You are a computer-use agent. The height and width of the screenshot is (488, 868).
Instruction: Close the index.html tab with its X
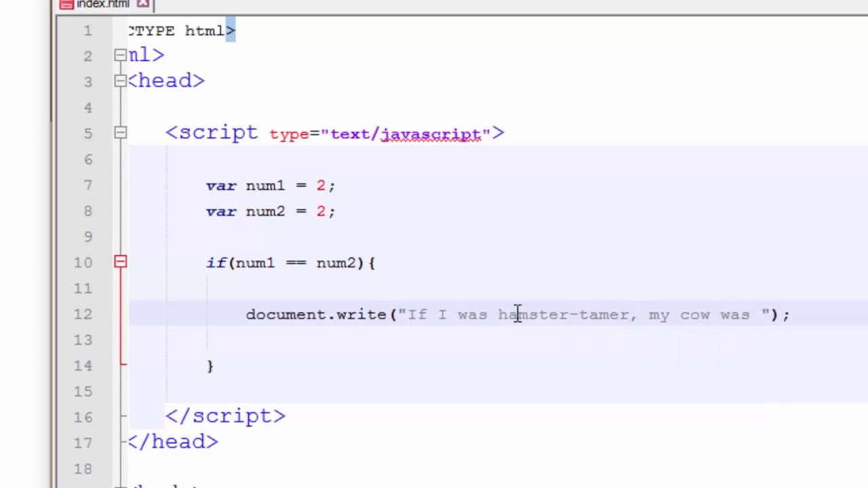point(142,4)
